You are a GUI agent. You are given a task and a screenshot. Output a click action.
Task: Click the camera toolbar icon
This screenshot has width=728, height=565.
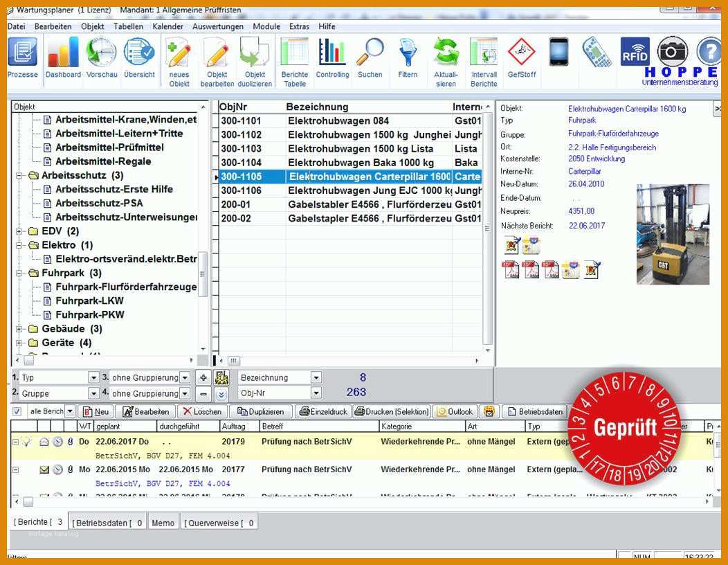[672, 51]
